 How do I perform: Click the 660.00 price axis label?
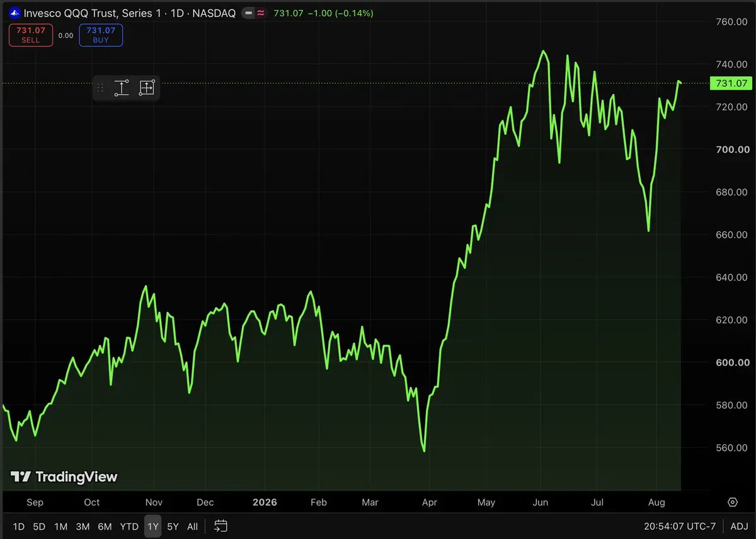point(732,235)
